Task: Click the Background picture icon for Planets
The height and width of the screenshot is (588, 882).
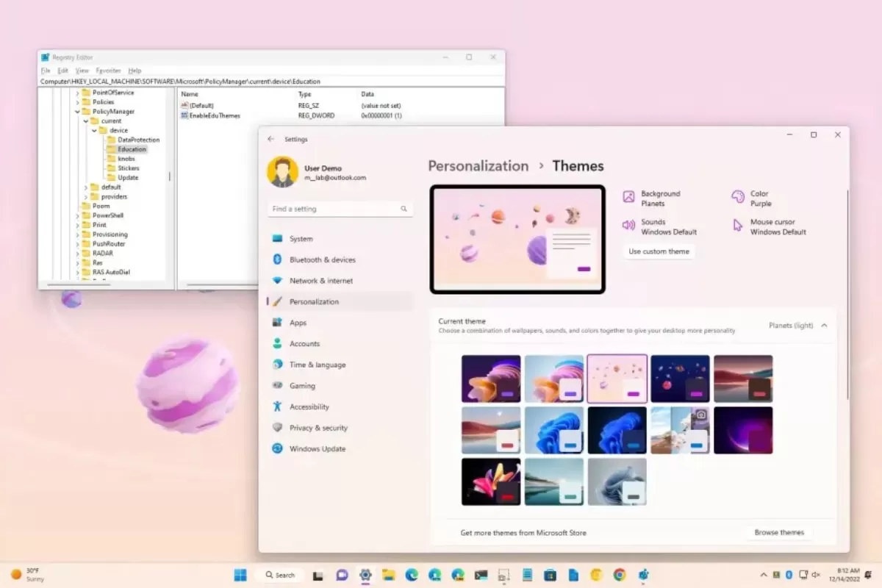Action: [x=628, y=197]
